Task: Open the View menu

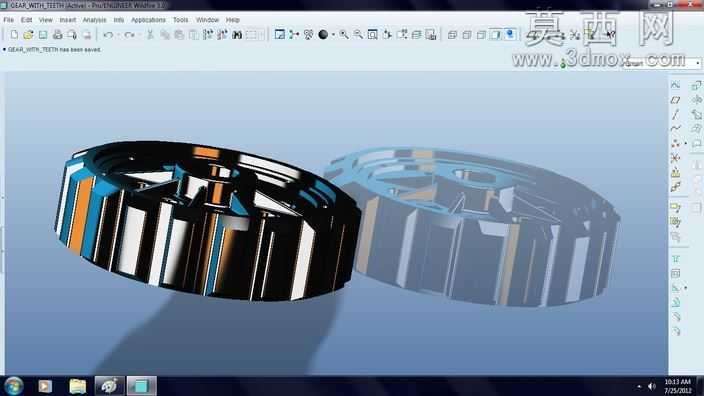Action: (x=45, y=20)
